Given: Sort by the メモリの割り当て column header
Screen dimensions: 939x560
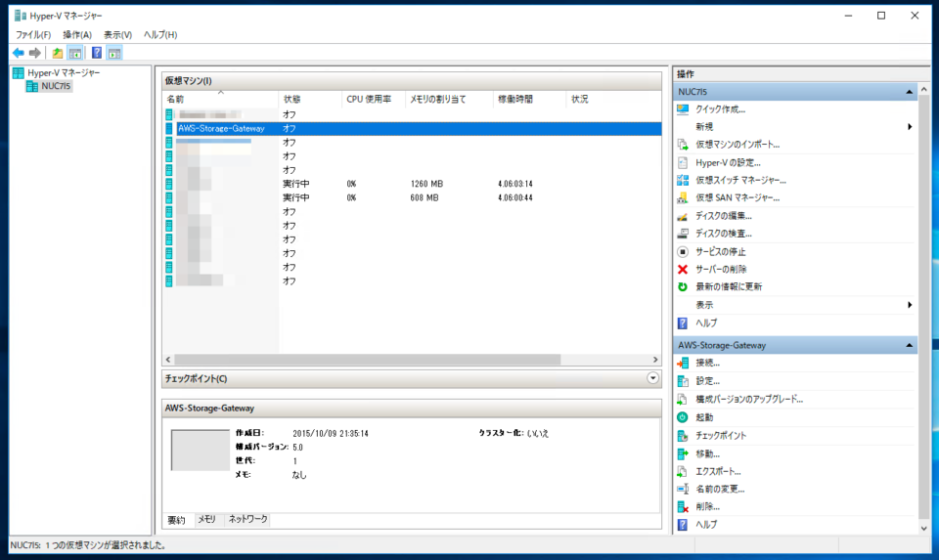Looking at the screenshot, I should [x=449, y=100].
